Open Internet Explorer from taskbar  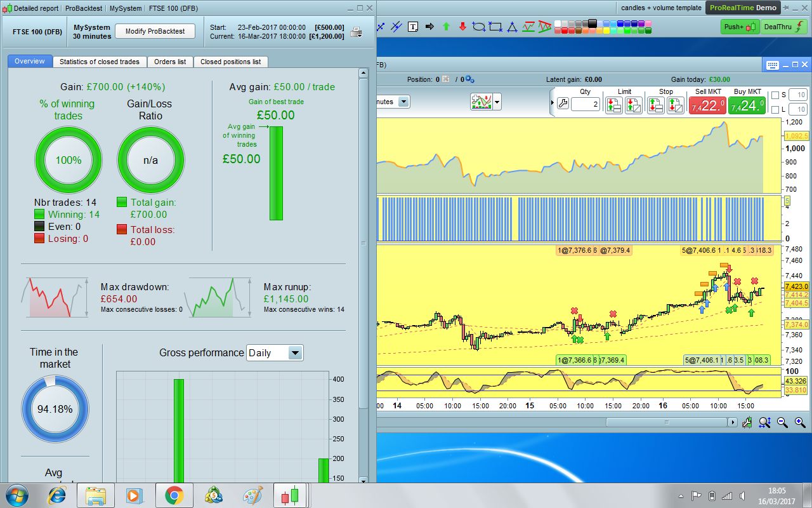coord(58,495)
